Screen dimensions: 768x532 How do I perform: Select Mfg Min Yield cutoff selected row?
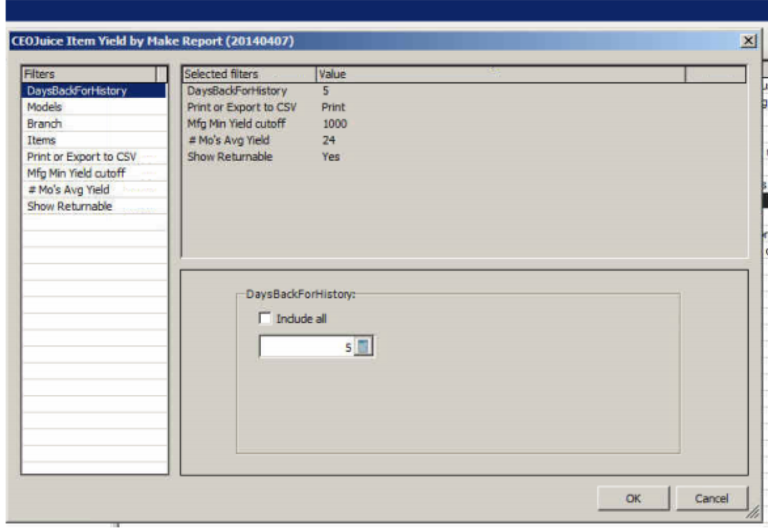click(464, 124)
